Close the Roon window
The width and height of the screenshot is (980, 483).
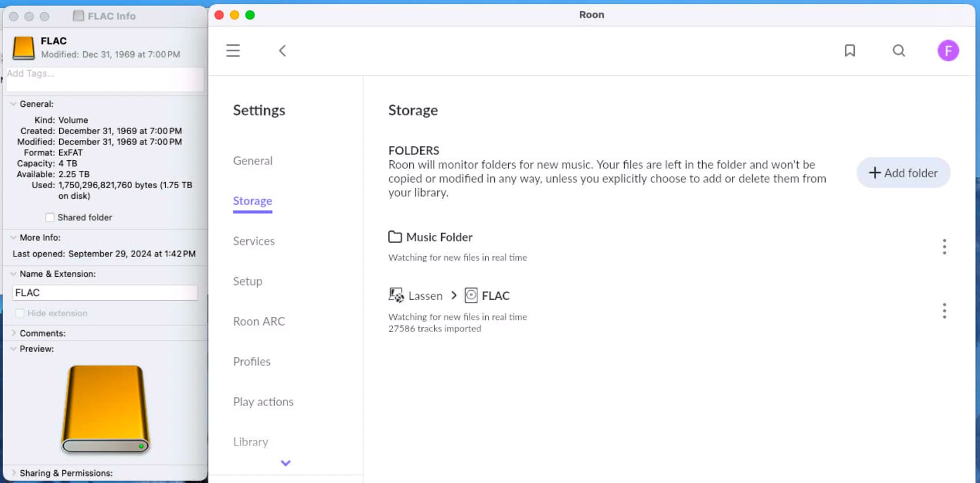pyautogui.click(x=219, y=15)
